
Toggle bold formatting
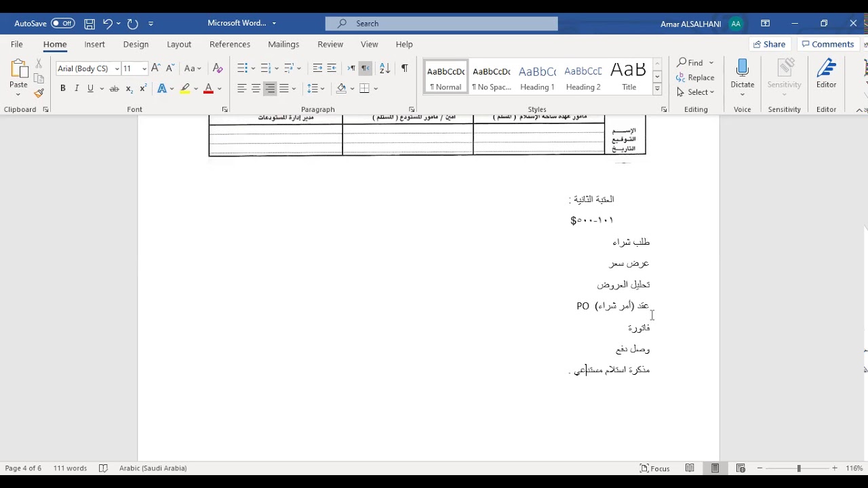(x=63, y=89)
